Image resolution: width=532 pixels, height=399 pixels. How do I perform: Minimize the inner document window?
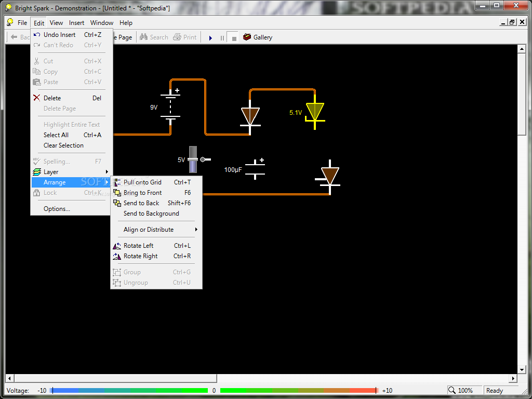[504, 22]
